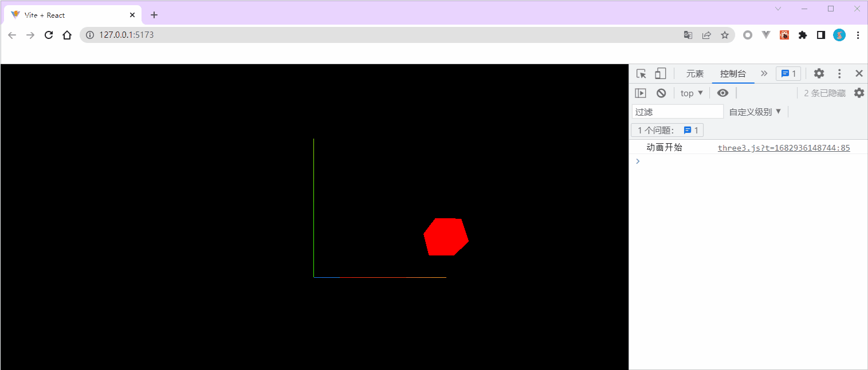Clear the console output
The image size is (868, 370).
pos(661,93)
